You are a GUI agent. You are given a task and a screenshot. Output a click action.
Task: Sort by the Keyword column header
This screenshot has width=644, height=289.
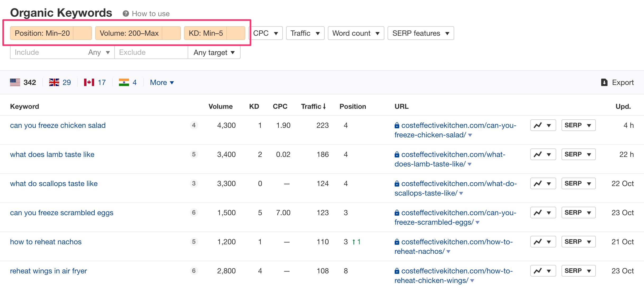pos(25,106)
